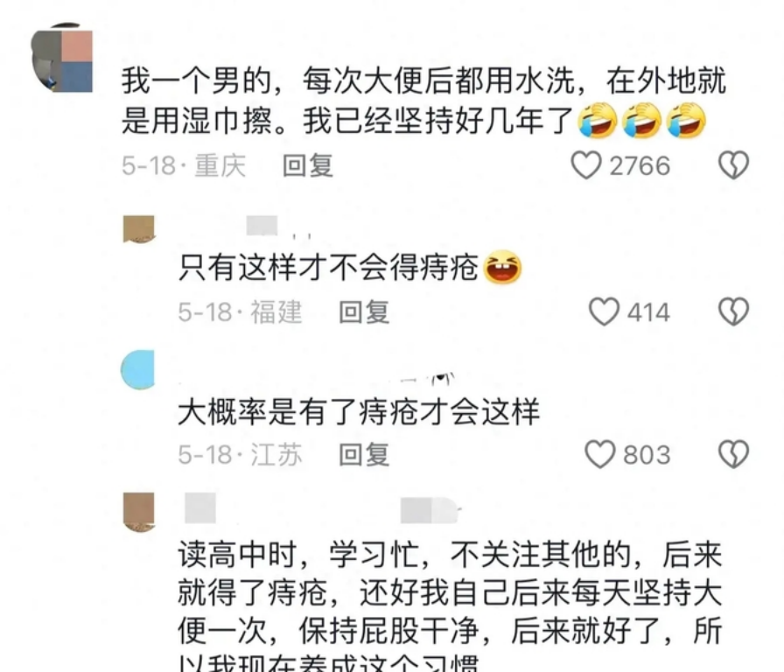Tap 回复 under the 福建 reply
Screen dimensions: 784x672
364,312
